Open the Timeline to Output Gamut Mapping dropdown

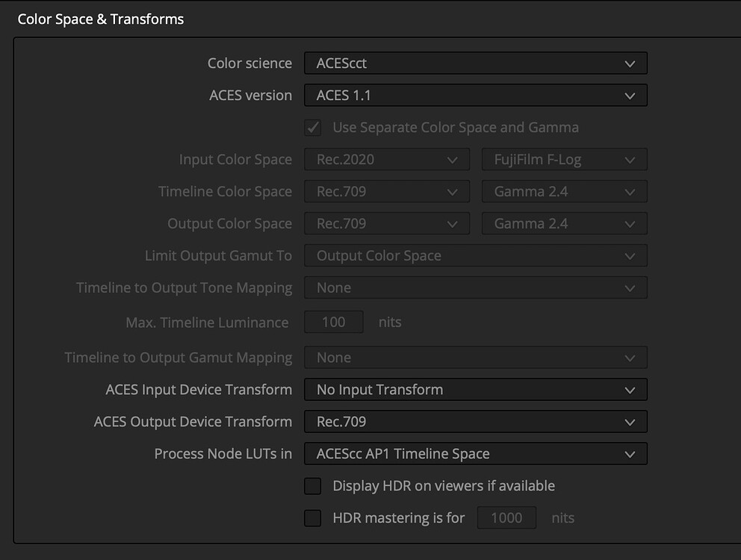click(475, 357)
